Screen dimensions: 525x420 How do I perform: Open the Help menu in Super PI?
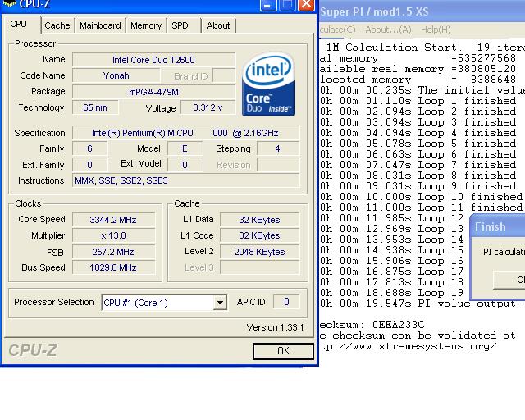coord(436,30)
